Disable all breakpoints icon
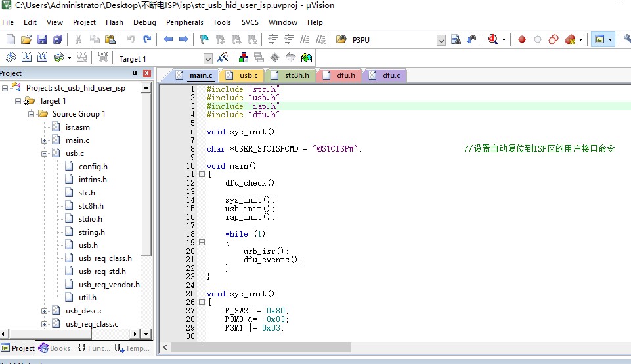 554,39
